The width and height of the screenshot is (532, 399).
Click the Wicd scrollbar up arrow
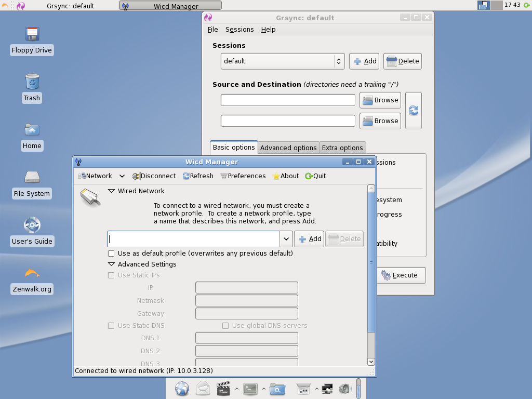click(371, 188)
